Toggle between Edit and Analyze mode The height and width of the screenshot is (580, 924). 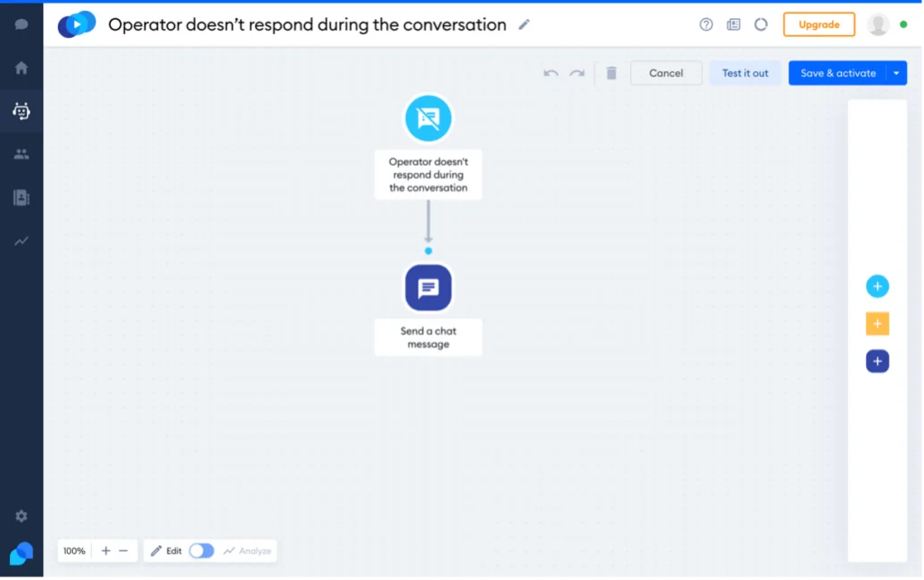pos(201,551)
